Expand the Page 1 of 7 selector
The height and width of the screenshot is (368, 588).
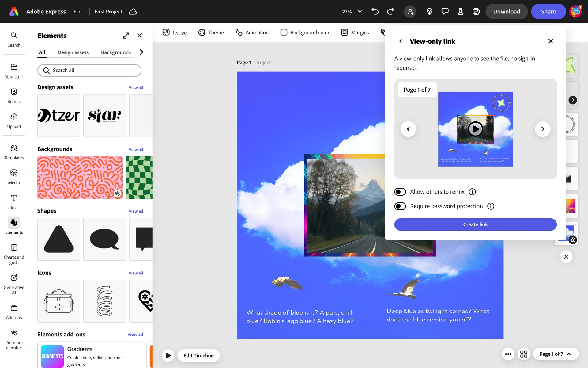[x=555, y=354]
